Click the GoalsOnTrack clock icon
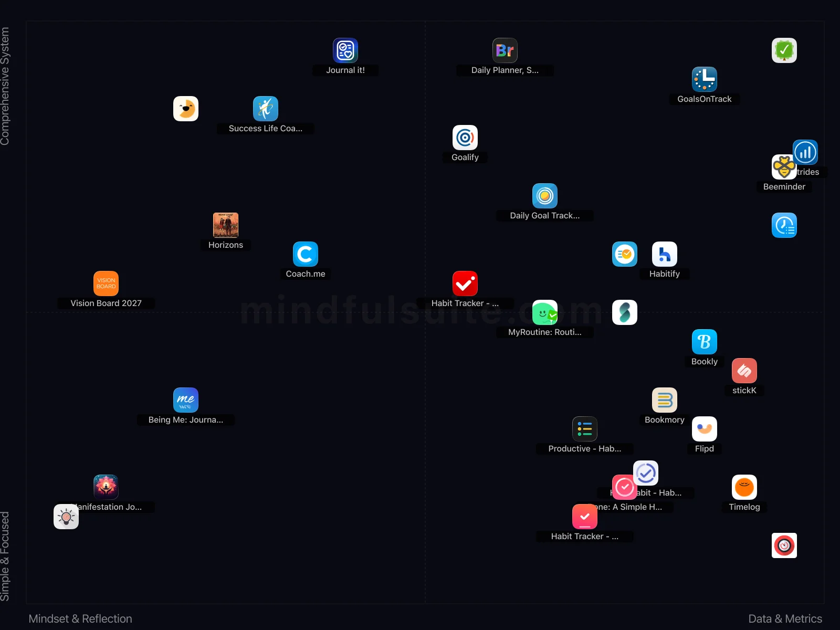The image size is (840, 630). point(705,79)
